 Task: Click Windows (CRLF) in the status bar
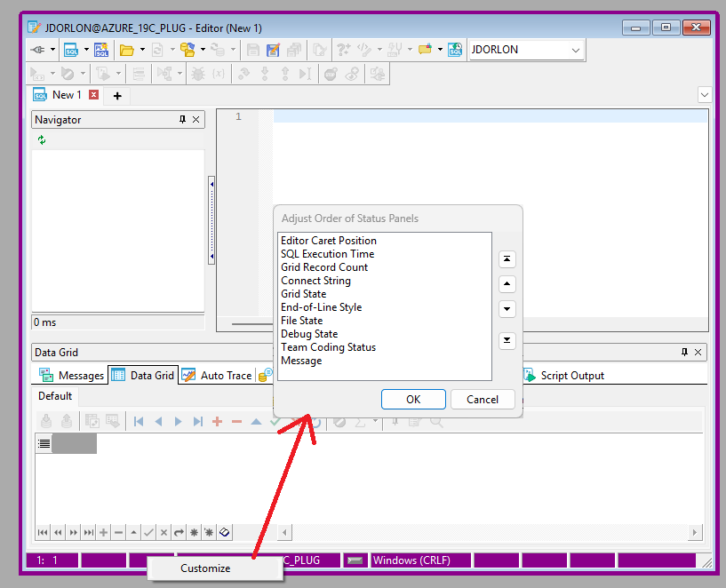421,560
